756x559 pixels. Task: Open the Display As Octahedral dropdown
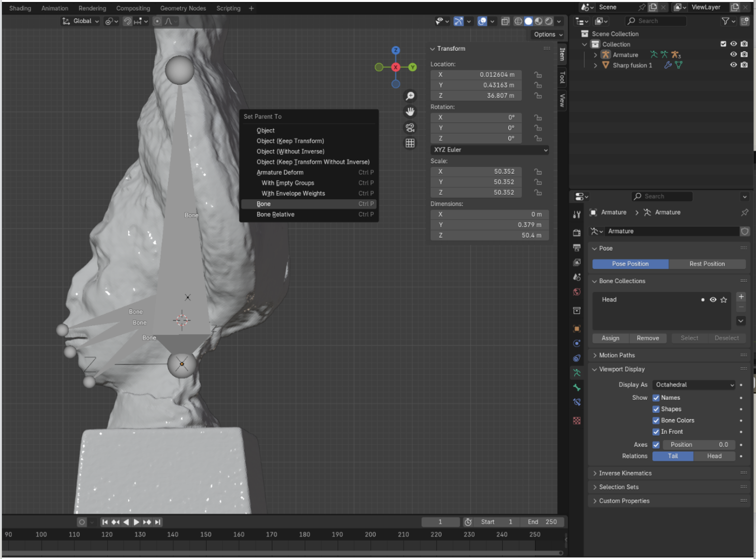[x=694, y=385]
